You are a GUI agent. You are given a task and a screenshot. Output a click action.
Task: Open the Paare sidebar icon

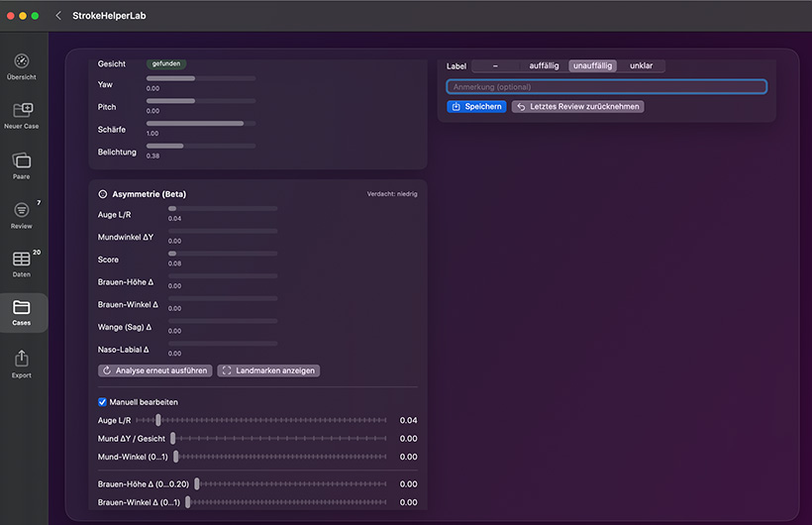coord(22,160)
